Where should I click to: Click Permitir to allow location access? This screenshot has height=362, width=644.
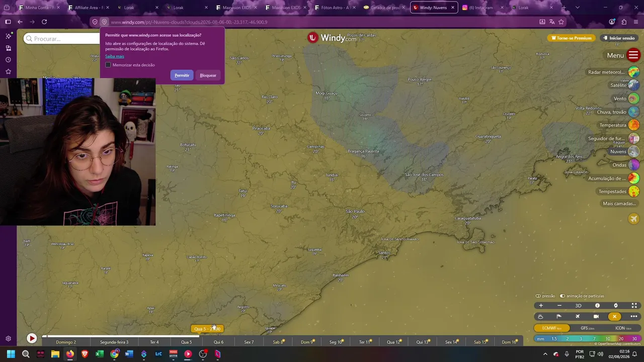182,75
